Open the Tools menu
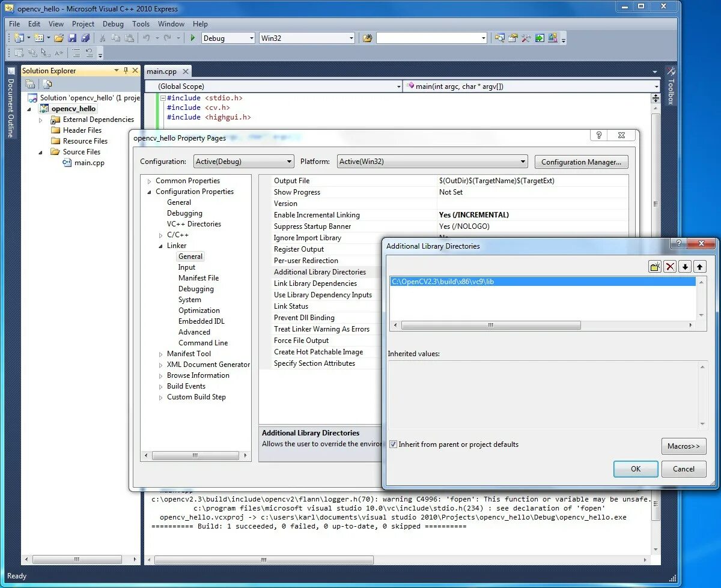 click(141, 24)
